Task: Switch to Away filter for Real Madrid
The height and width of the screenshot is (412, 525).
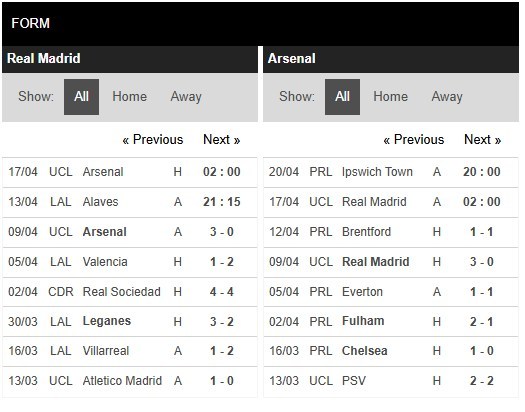Action: [x=186, y=97]
